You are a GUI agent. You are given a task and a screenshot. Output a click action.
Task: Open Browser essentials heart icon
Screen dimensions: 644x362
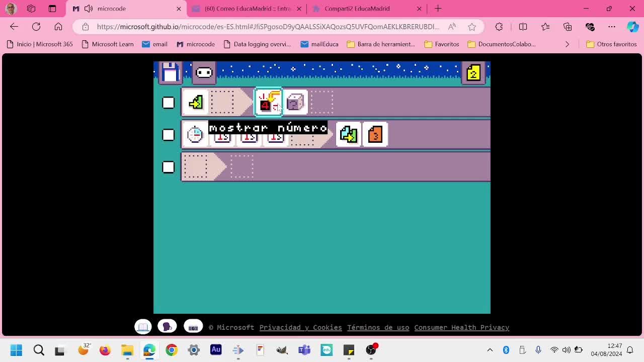pos(590,27)
